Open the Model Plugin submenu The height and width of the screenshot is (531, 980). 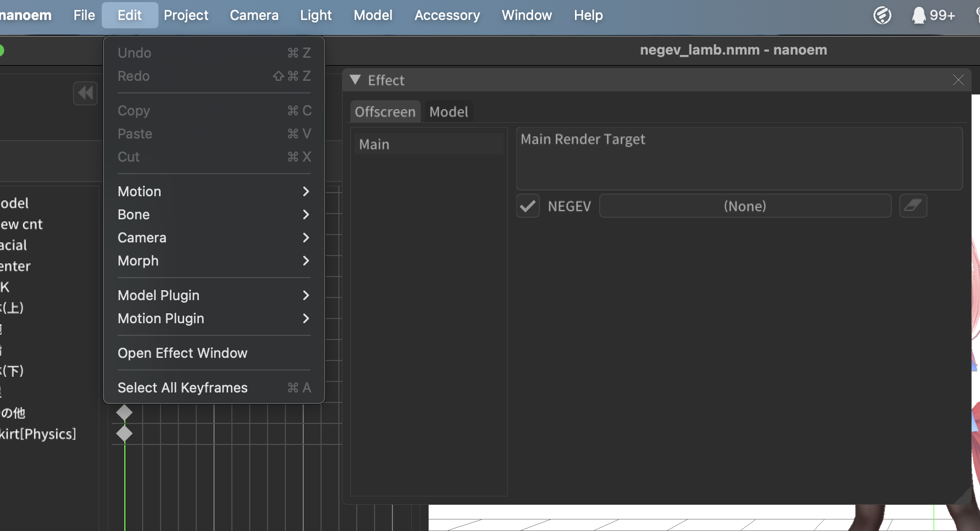pos(214,295)
